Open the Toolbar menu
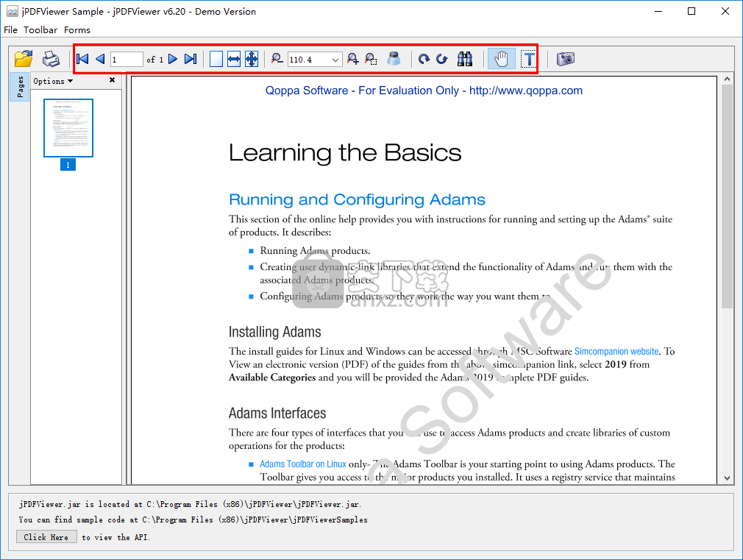The image size is (743, 560). click(40, 30)
